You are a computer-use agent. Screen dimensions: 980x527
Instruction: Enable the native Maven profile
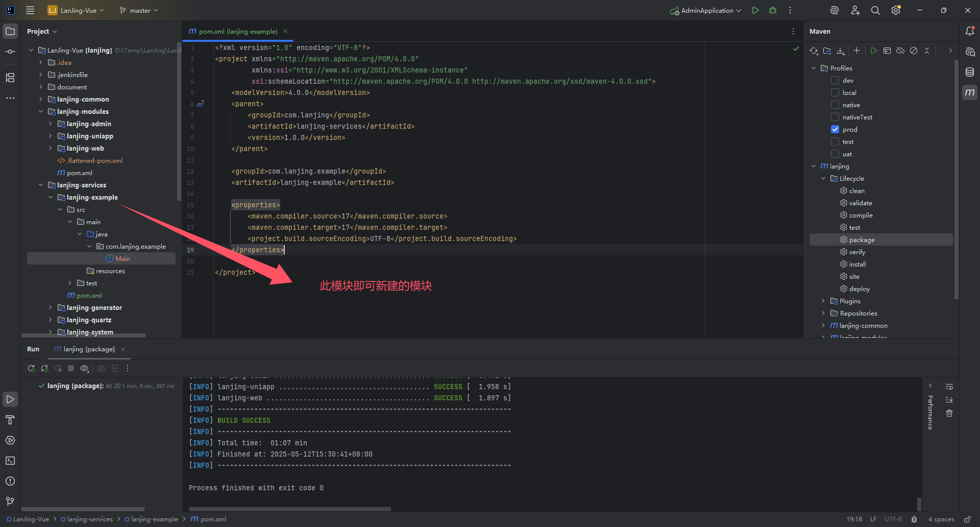coord(835,105)
